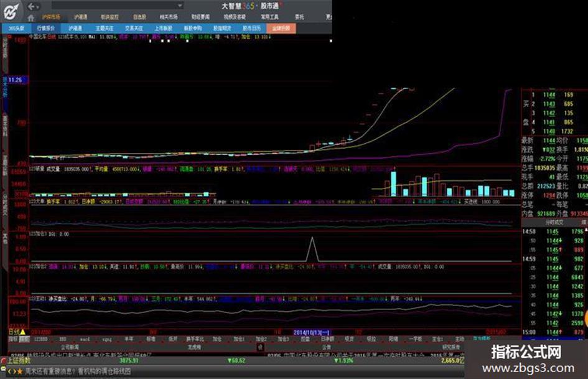Switch to the 上市新股 tab

point(163,28)
